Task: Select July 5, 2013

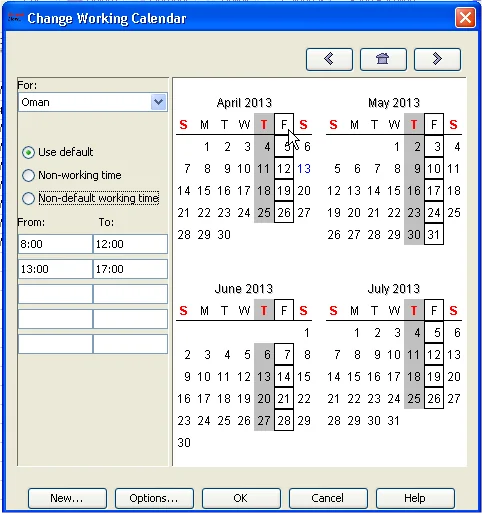Action: (x=434, y=332)
